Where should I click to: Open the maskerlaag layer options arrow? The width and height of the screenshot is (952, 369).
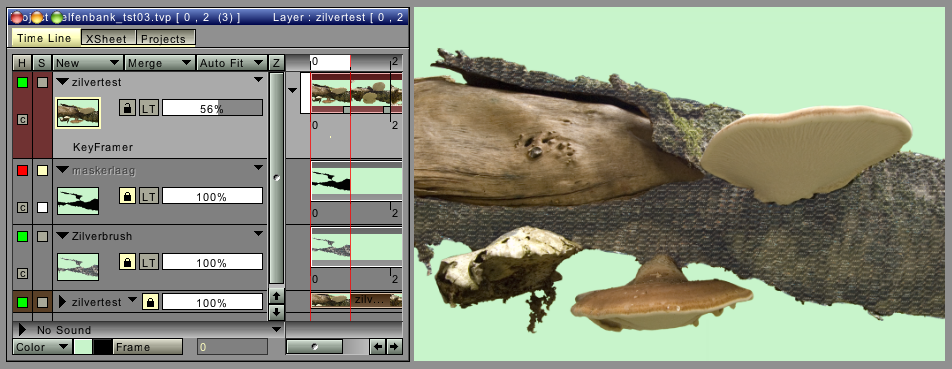(x=259, y=168)
